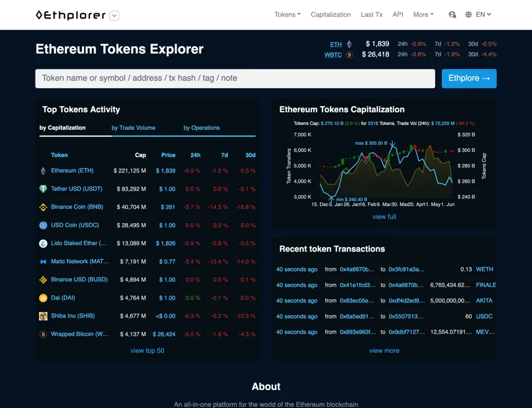Click the AKITA token link in transactions

pos(484,301)
